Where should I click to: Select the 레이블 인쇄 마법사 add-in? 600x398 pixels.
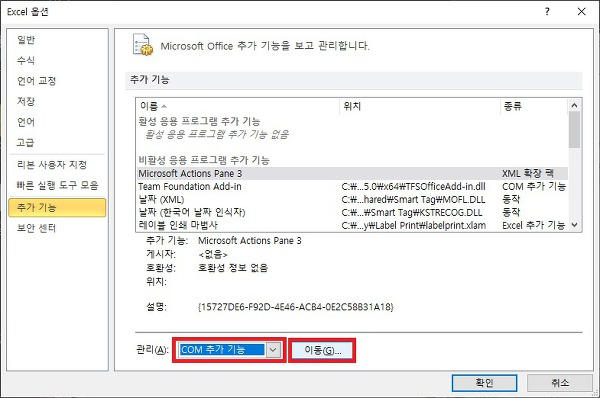352,225
